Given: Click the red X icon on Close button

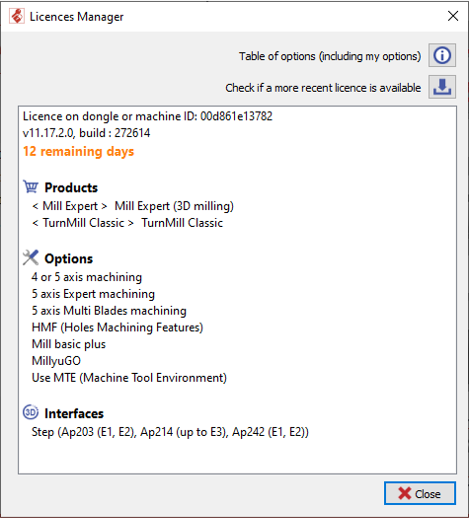Looking at the screenshot, I should pyautogui.click(x=405, y=493).
